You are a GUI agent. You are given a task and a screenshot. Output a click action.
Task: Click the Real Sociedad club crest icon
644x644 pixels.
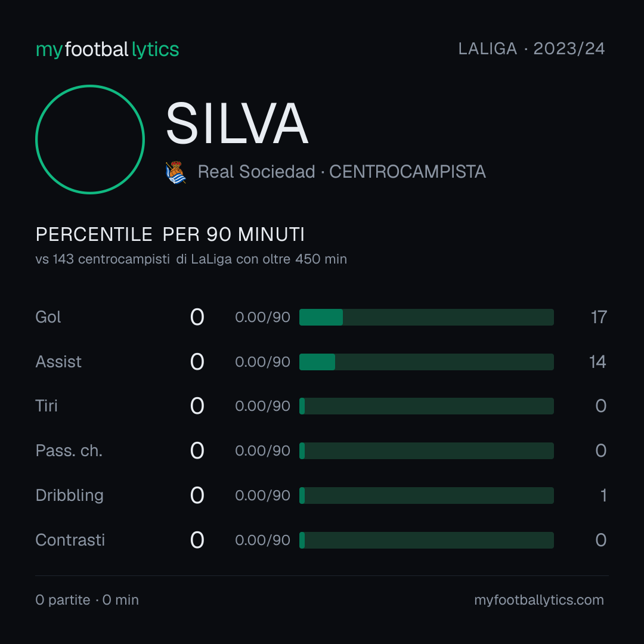click(176, 172)
